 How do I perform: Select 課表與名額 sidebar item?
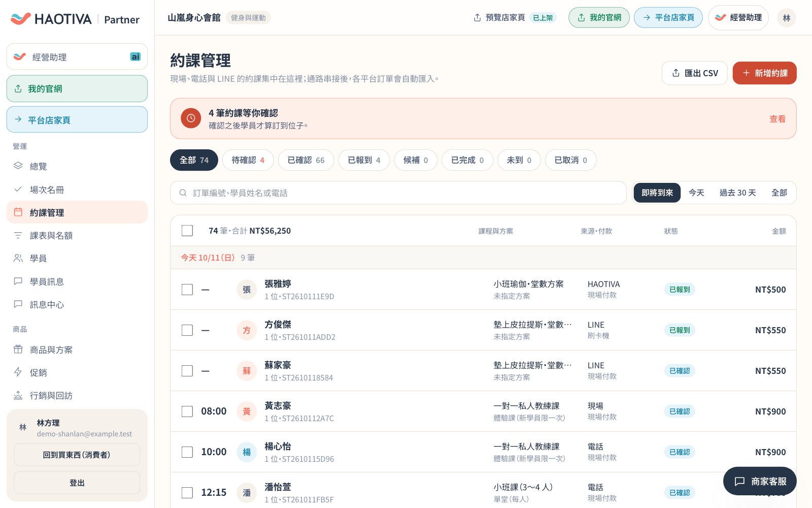(77, 235)
